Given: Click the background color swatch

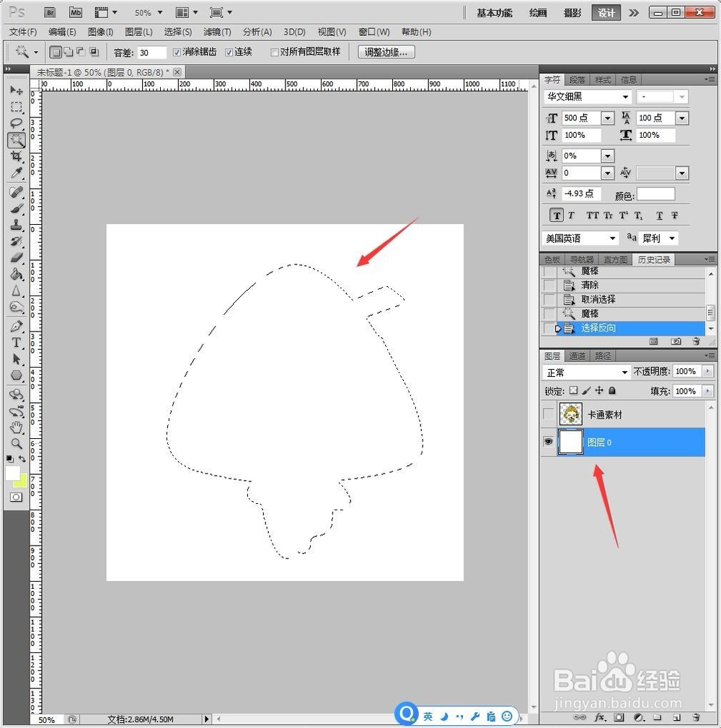Looking at the screenshot, I should [x=22, y=482].
